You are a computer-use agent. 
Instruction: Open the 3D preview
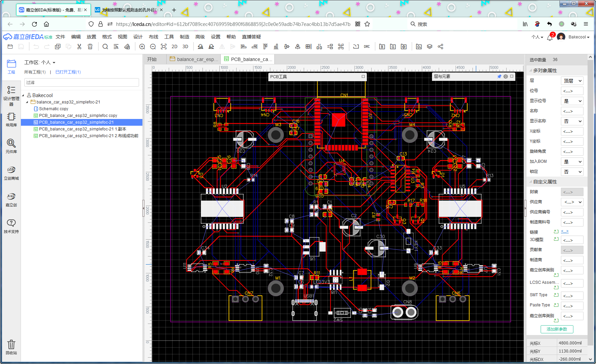click(x=185, y=47)
